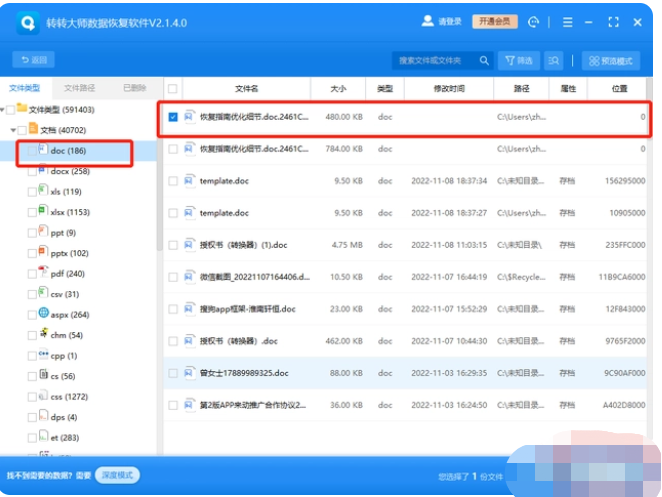Tick the checkbox for 曾女士17889989325.doc
The width and height of the screenshot is (662, 497).
coord(173,373)
